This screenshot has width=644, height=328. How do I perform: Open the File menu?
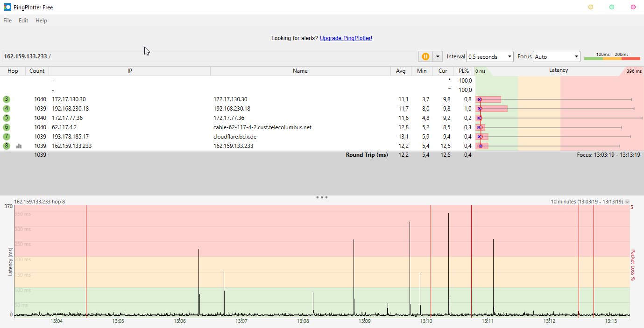(x=7, y=21)
